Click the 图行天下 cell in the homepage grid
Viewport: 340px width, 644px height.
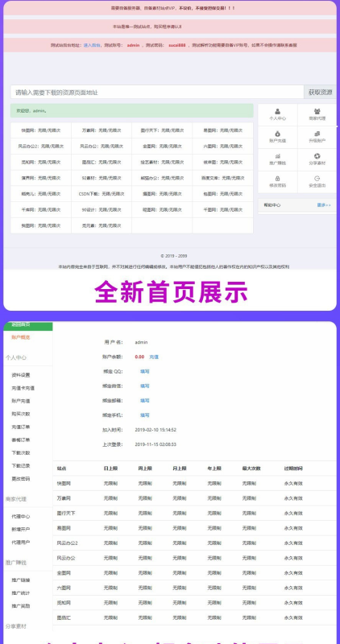click(x=162, y=130)
